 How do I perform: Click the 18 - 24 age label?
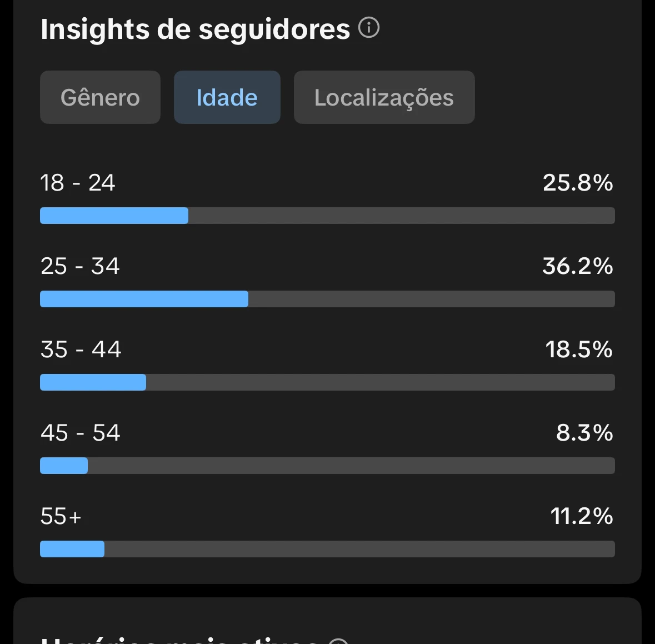[x=78, y=183]
